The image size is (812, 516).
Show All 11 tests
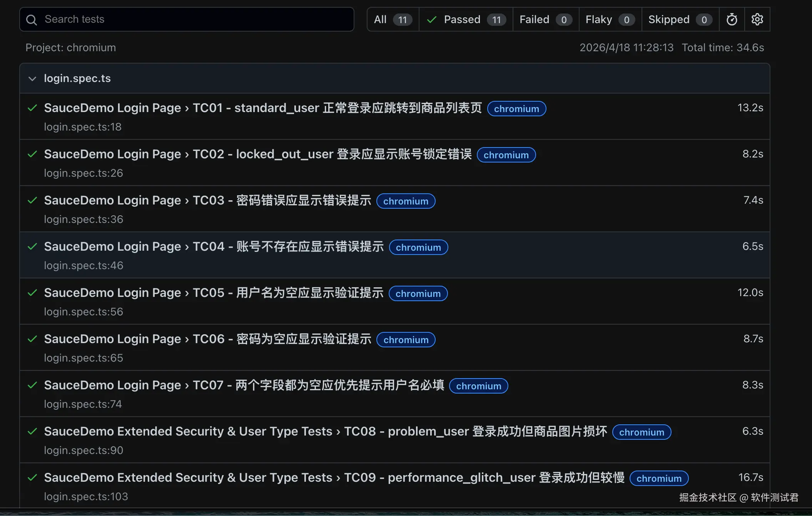point(393,19)
